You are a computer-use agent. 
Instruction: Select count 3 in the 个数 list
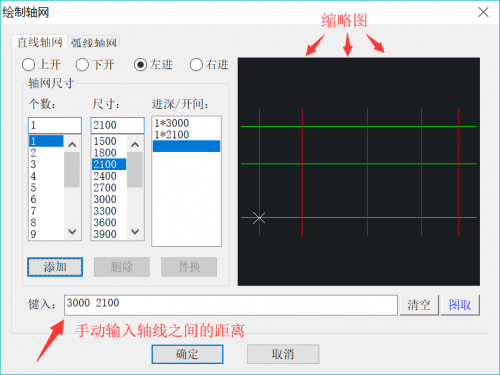46,164
